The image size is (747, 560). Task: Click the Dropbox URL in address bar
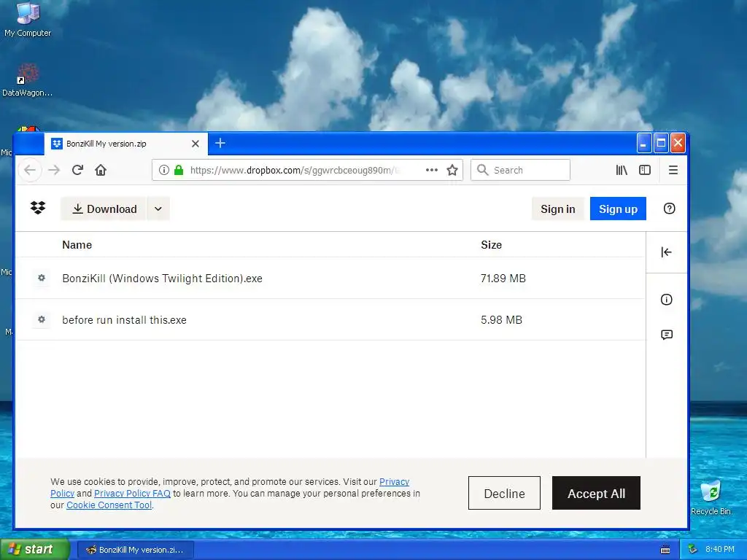[293, 170]
